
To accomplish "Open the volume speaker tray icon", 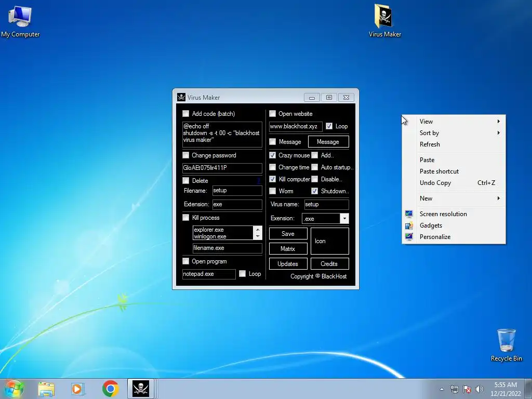I will point(480,389).
